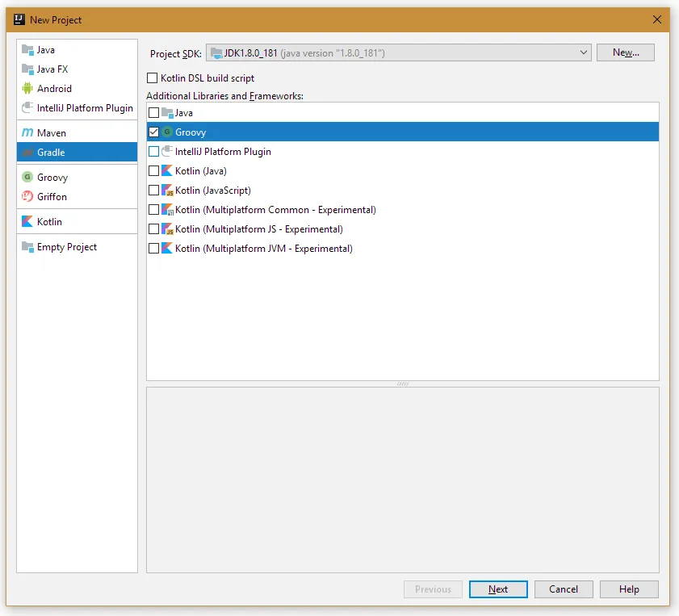Click the Empty Project folder icon

tap(27, 247)
